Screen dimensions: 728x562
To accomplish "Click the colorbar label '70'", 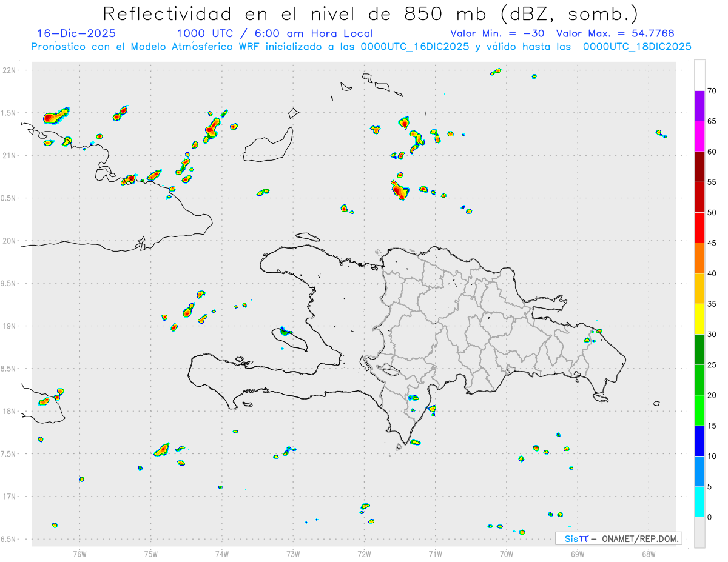I will click(712, 91).
